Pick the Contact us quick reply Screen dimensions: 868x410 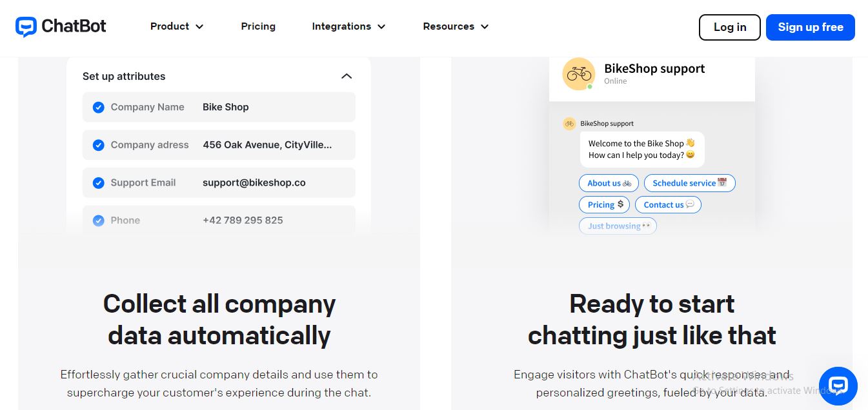point(668,204)
